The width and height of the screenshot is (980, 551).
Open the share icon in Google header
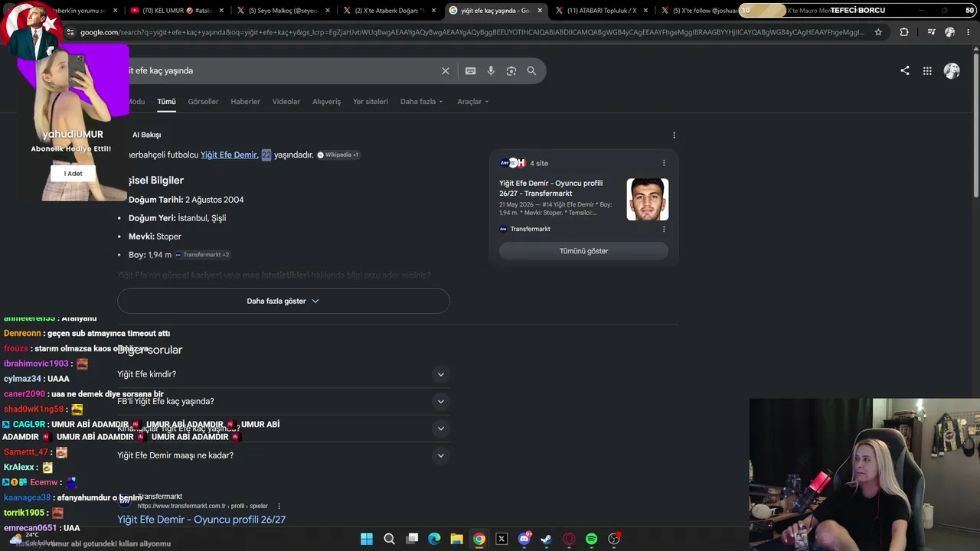pyautogui.click(x=905, y=70)
